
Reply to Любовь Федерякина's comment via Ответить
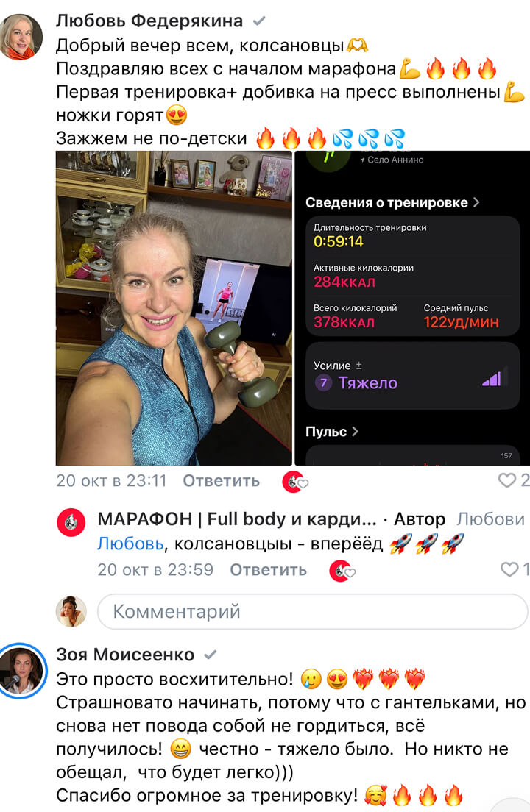222,481
